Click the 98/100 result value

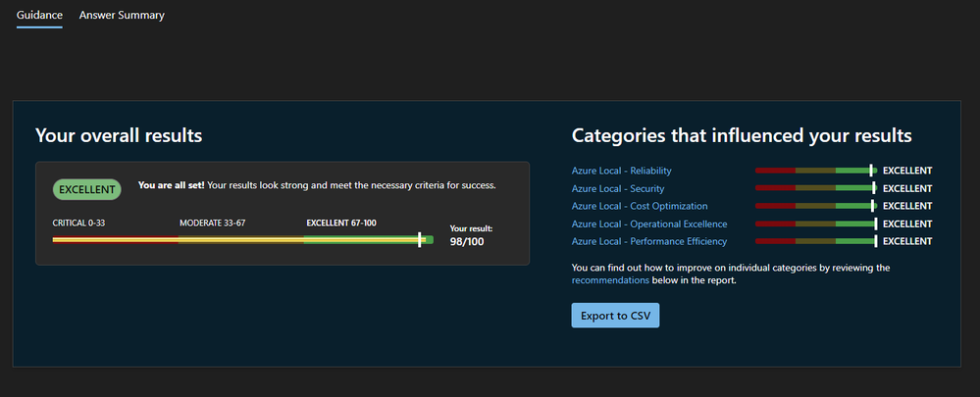click(467, 241)
